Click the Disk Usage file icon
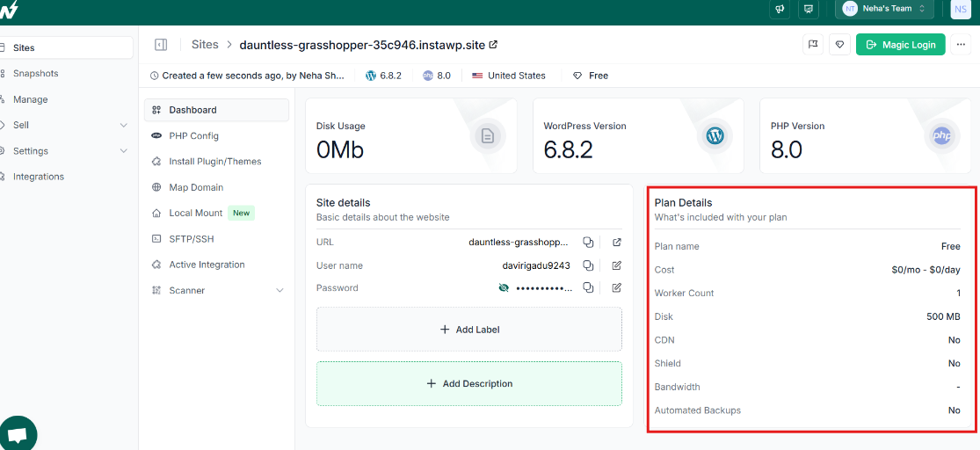The image size is (980, 450). pos(488,135)
